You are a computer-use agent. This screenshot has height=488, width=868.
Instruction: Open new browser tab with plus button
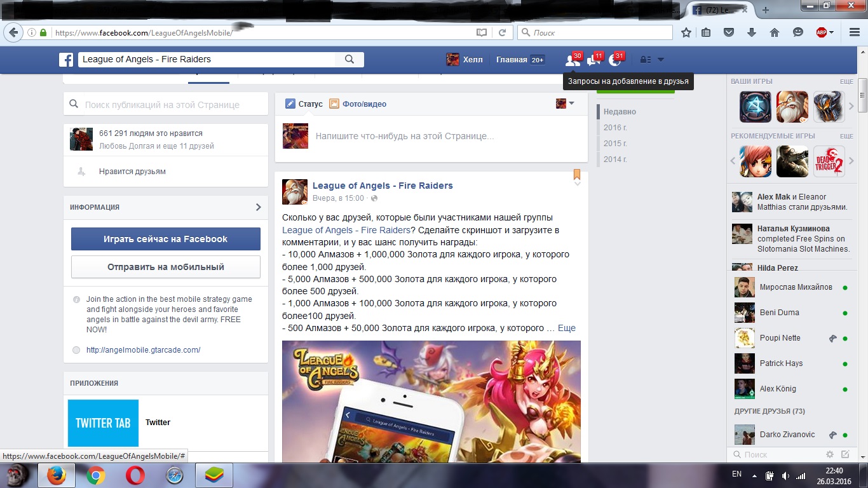[x=765, y=10]
